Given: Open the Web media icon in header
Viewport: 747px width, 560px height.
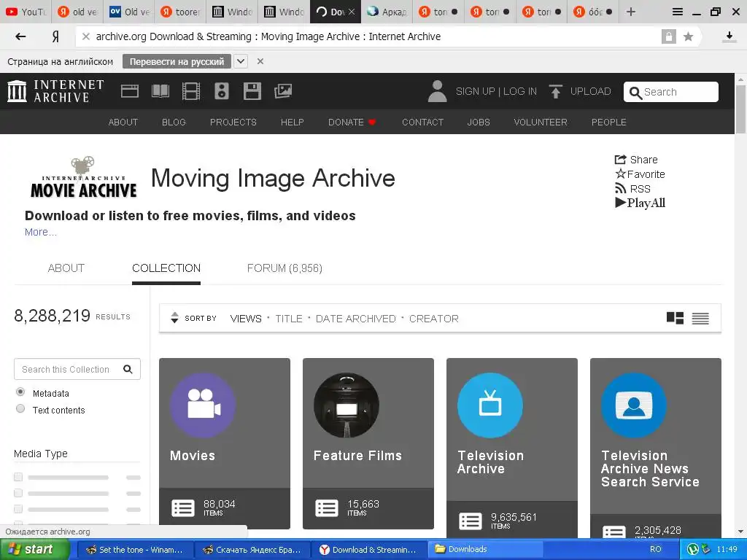Looking at the screenshot, I should (130, 91).
